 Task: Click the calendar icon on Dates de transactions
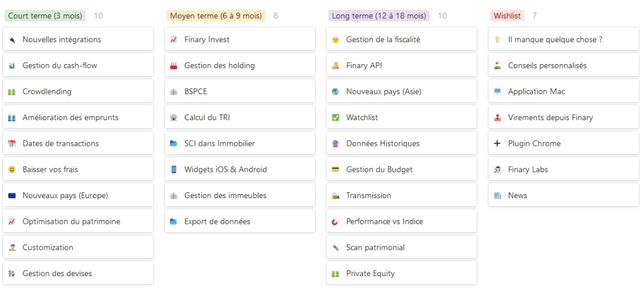(x=11, y=143)
